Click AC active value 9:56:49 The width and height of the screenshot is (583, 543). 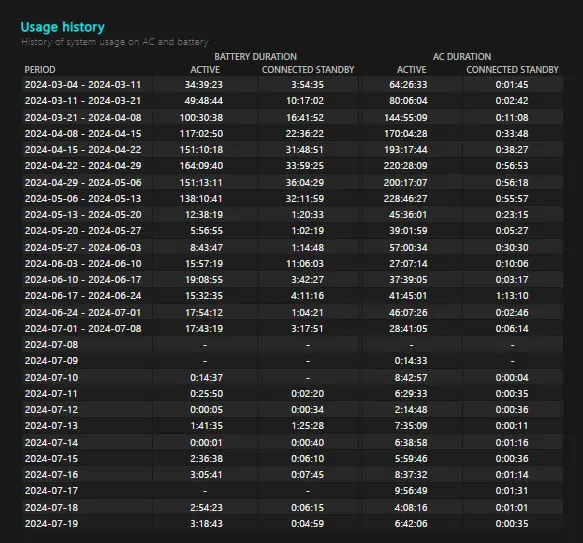(411, 491)
